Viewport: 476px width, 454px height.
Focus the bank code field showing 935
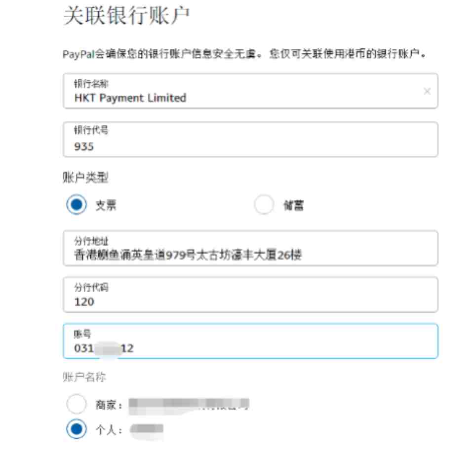250,139
